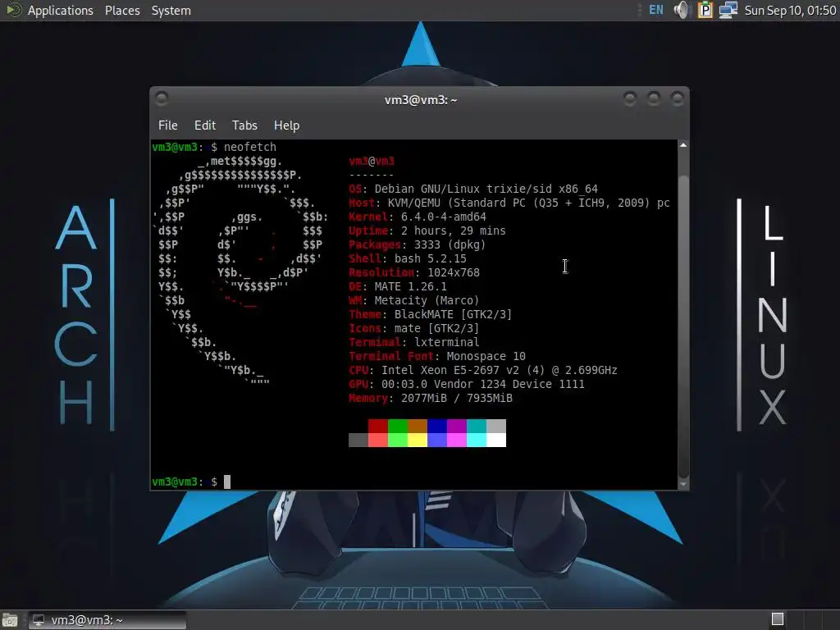Click the show desktop icon in bottom panel

[10, 620]
